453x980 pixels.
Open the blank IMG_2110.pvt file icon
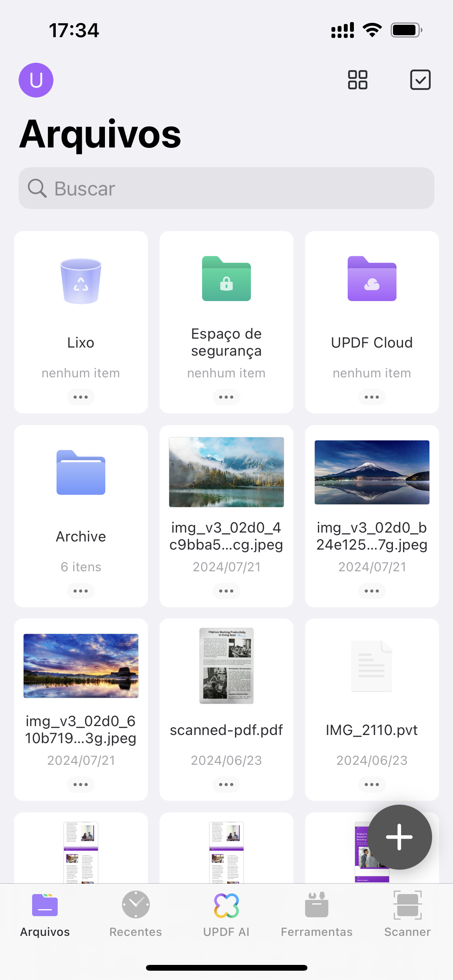(x=372, y=666)
